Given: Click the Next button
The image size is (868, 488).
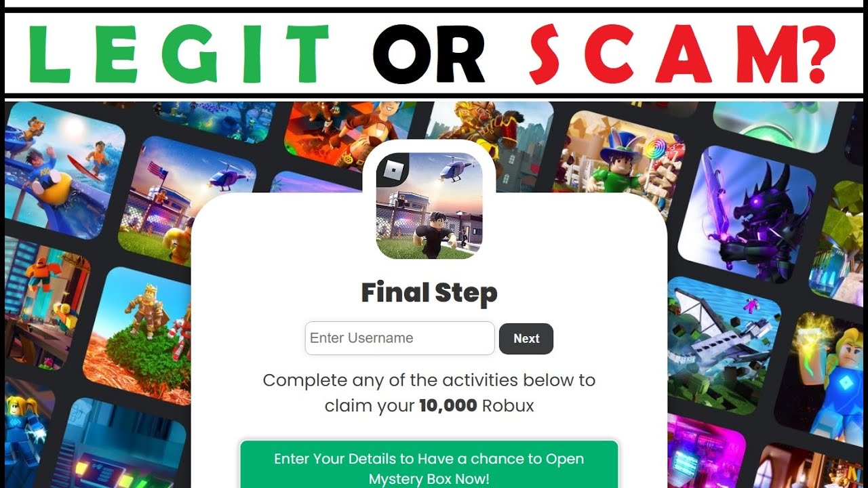Looking at the screenshot, I should coord(526,339).
